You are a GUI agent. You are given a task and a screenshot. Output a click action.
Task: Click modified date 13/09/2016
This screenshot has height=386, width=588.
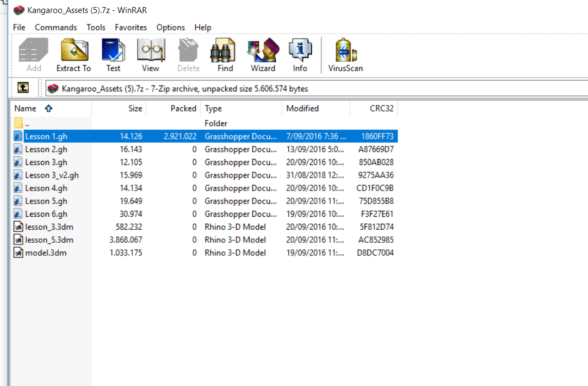[315, 149]
